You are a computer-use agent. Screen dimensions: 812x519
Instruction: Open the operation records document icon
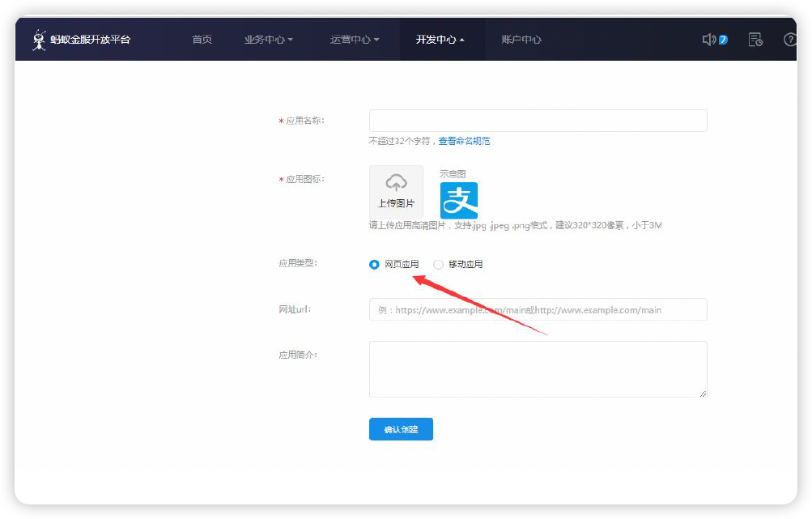coord(755,39)
